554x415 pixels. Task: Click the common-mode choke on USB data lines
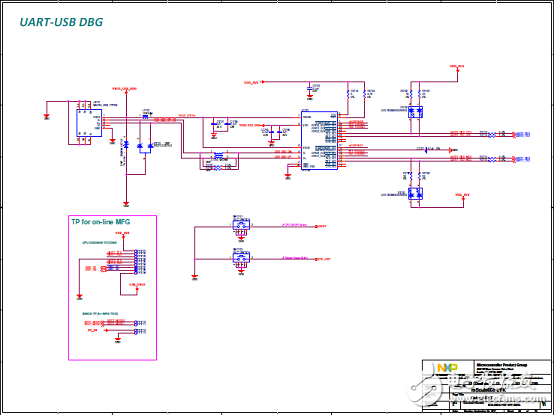[x=219, y=155]
